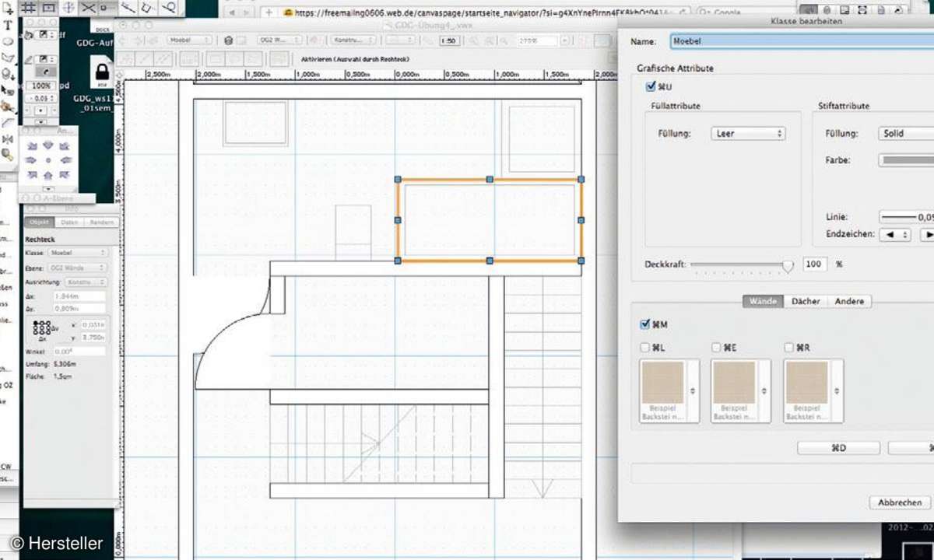Enable the ⌘R texture checkbox
This screenshot has height=560, width=934.
click(788, 348)
